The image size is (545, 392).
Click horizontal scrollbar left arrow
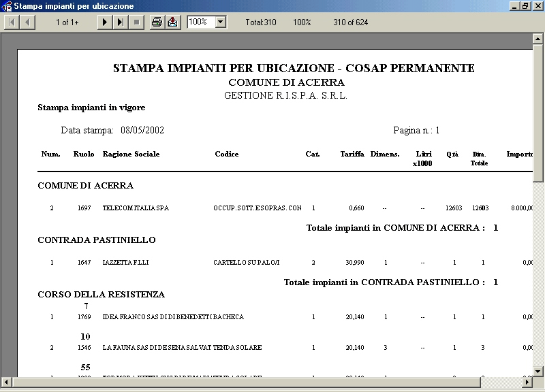[x=6, y=382]
